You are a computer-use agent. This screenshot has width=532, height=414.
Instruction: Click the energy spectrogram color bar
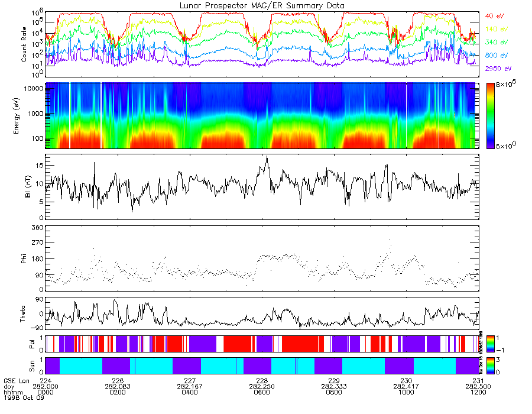tap(490, 116)
